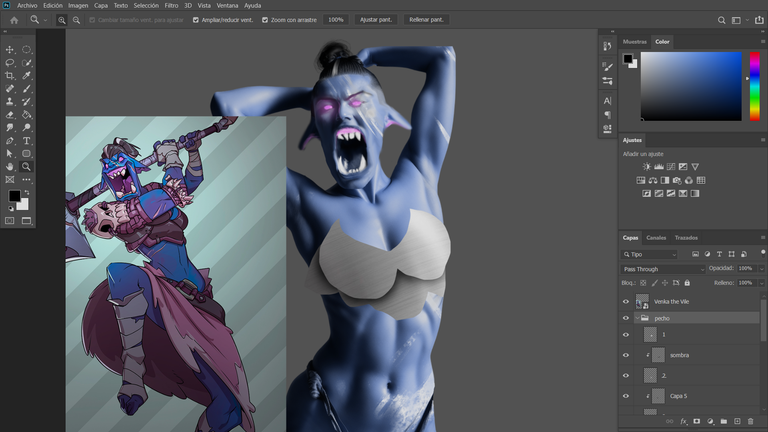Open the Relleno value dropdown
768x432 pixels.
coord(761,283)
